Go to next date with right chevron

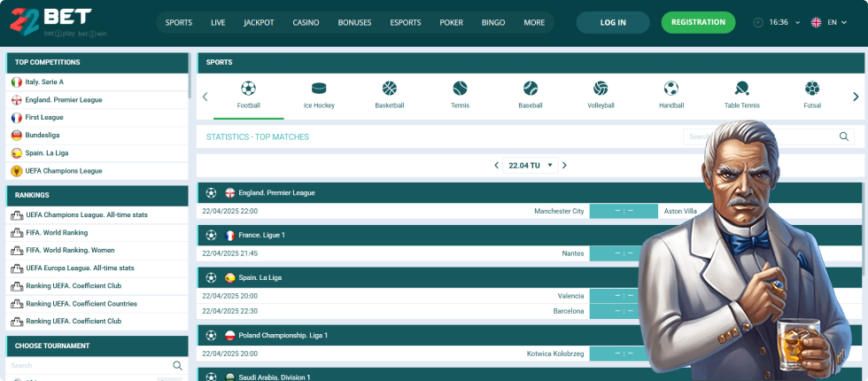pyautogui.click(x=564, y=165)
